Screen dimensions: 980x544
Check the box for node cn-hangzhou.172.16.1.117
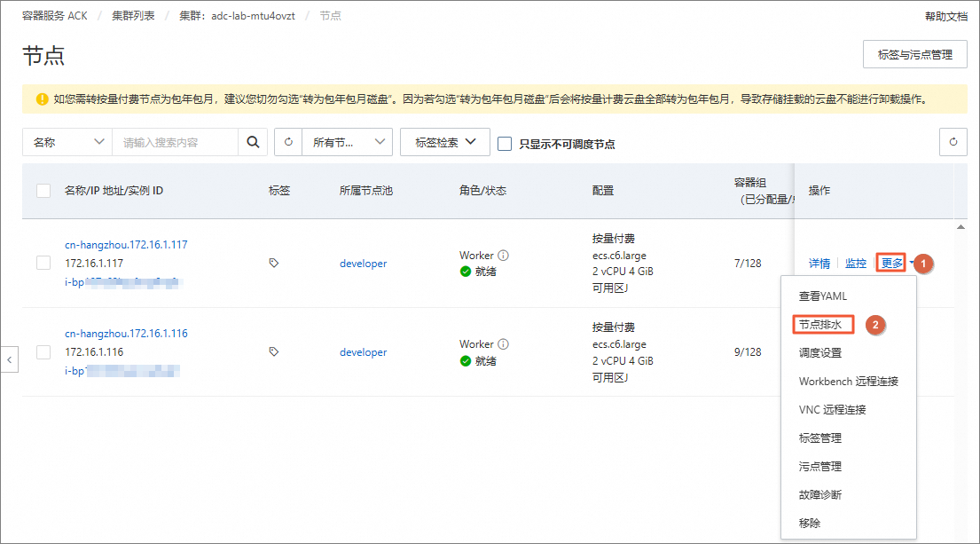point(43,263)
